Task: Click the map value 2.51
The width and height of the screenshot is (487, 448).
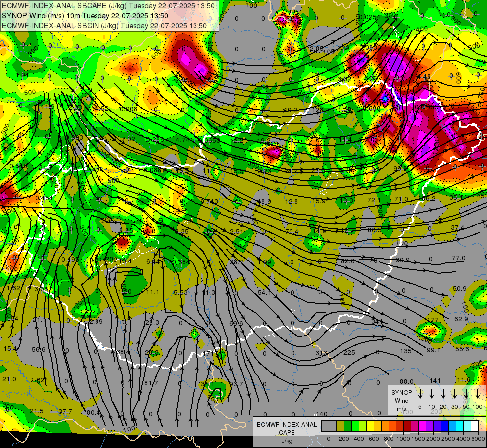Action: [237, 231]
